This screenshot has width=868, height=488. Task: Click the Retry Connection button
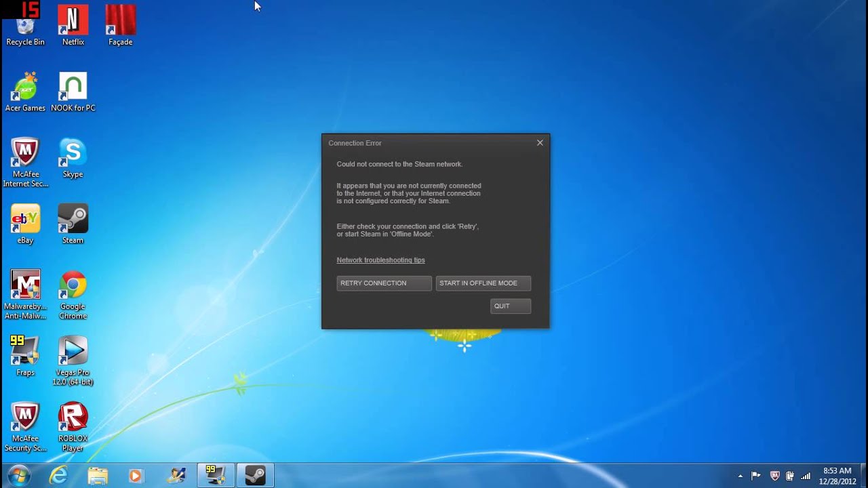point(384,283)
